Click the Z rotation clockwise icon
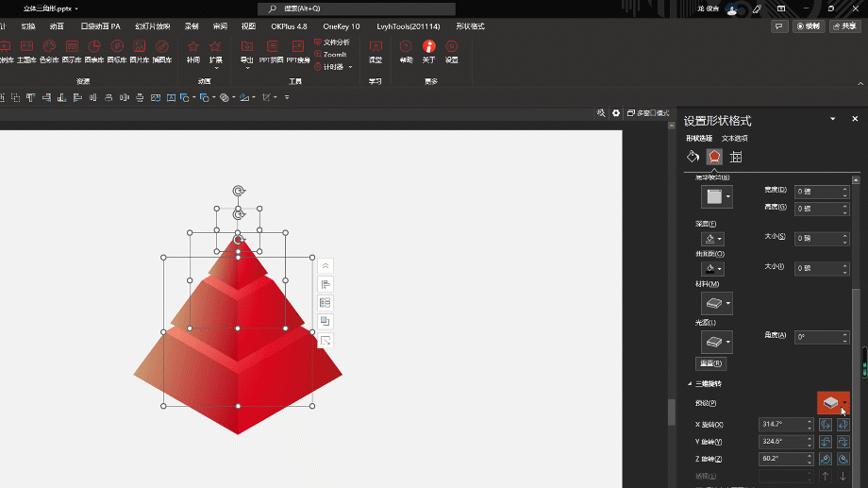868x488 pixels. (x=843, y=459)
